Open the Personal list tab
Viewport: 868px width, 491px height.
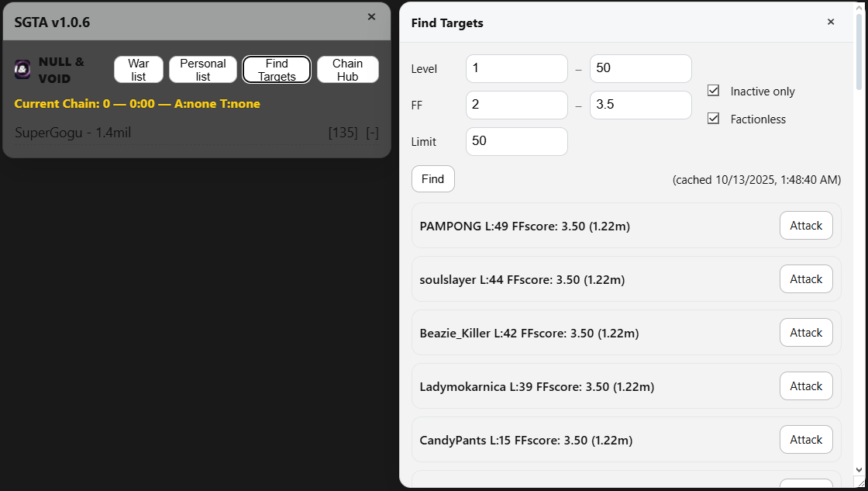coord(202,69)
